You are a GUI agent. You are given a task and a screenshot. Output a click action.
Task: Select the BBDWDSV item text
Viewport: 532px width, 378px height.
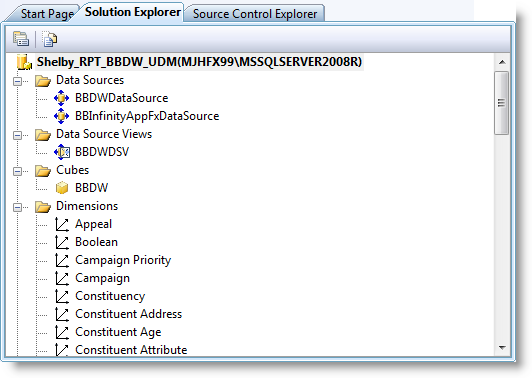tap(102, 152)
